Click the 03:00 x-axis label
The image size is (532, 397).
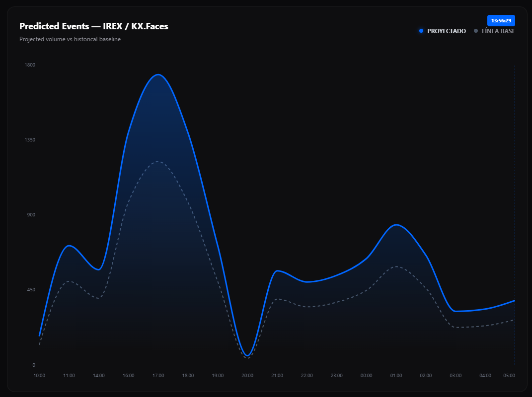coord(456,375)
